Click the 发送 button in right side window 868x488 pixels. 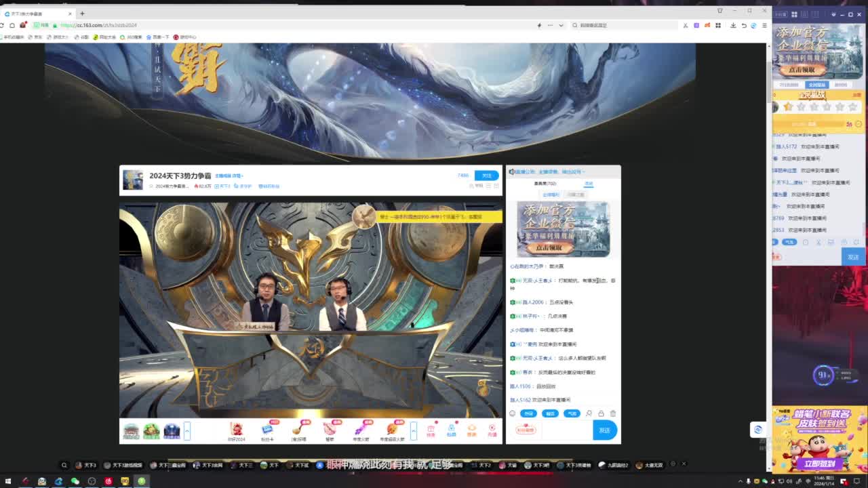click(853, 257)
